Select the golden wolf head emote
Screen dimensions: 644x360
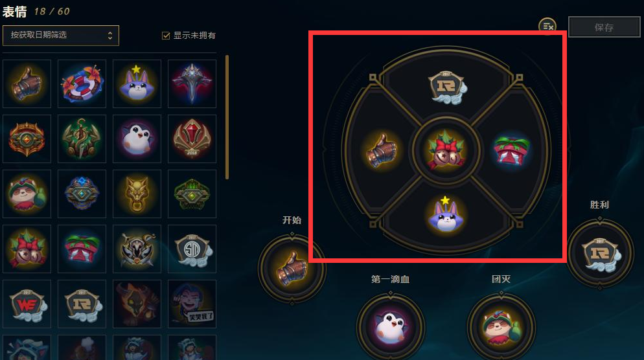click(137, 194)
